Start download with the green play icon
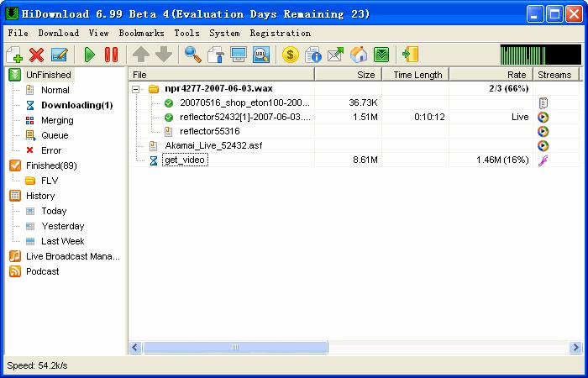 [90, 55]
